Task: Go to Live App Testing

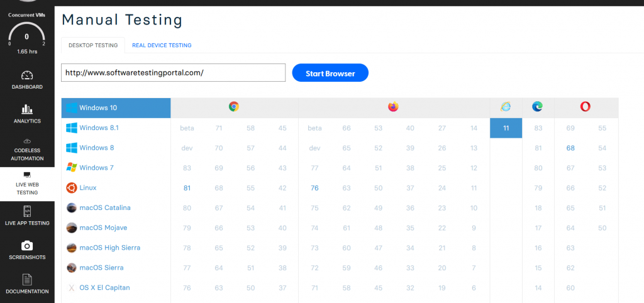Action: click(x=27, y=216)
